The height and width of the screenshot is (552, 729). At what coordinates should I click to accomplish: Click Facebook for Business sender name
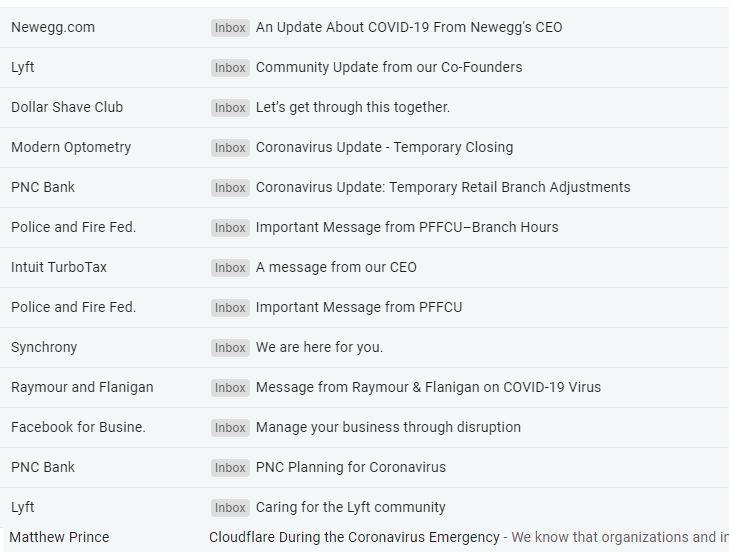point(78,427)
